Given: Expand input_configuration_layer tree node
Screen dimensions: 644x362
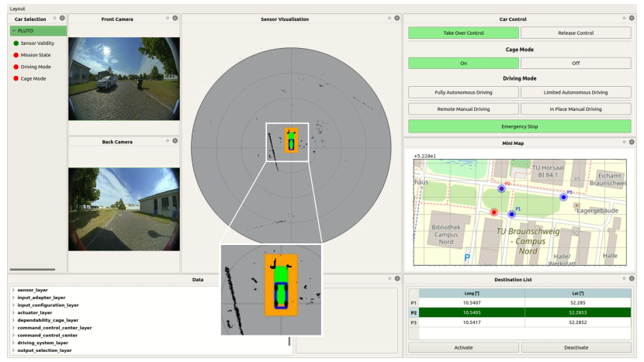Looking at the screenshot, I should 13,305.
